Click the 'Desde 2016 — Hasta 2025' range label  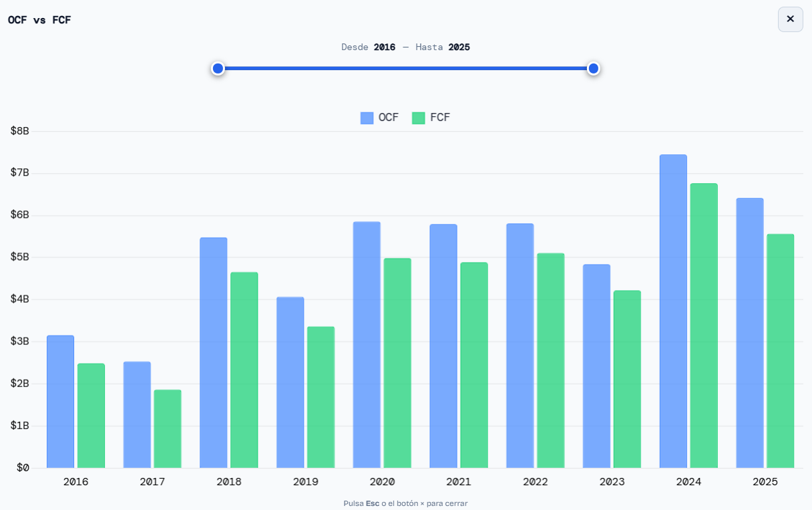pos(405,47)
